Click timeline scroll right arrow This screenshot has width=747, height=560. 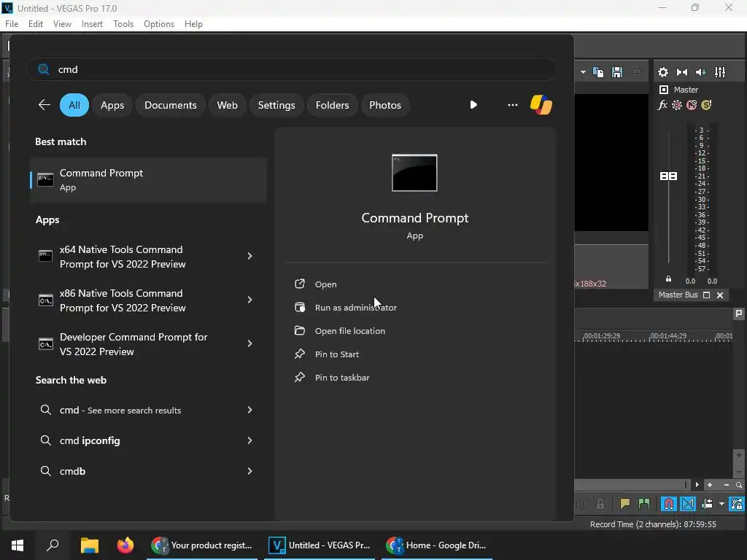pyautogui.click(x=697, y=485)
